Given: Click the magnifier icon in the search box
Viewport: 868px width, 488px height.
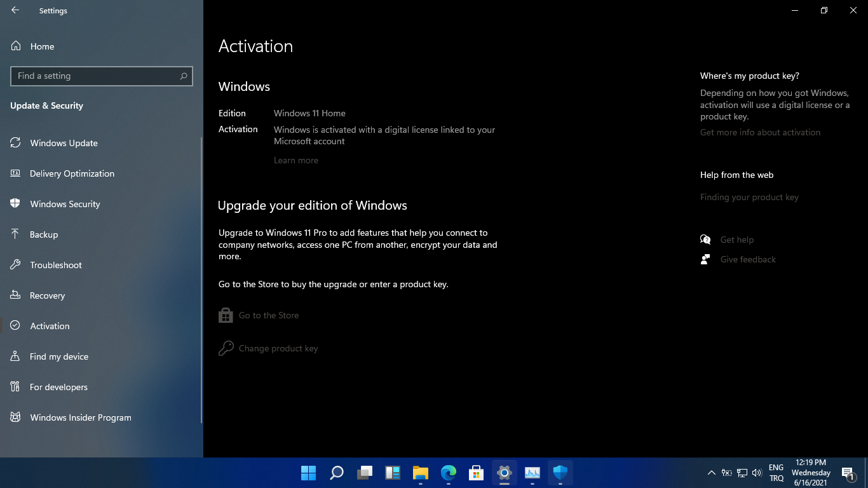Looking at the screenshot, I should pyautogui.click(x=184, y=76).
